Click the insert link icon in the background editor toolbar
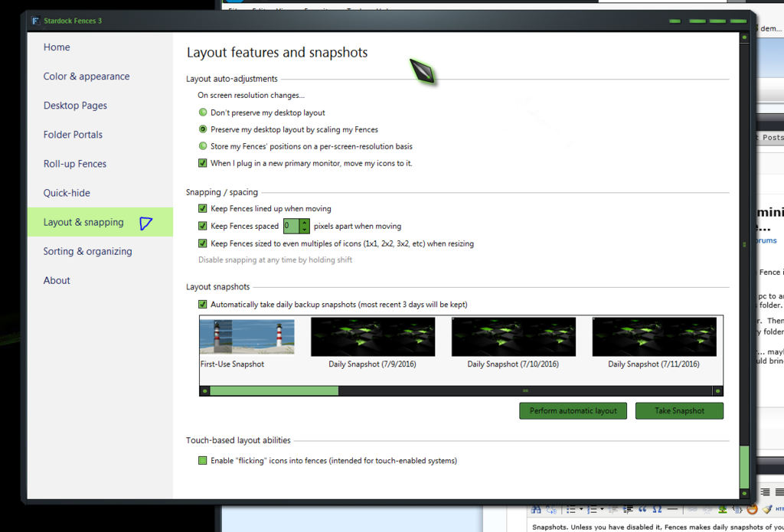The height and width of the screenshot is (532, 784). tap(692, 509)
